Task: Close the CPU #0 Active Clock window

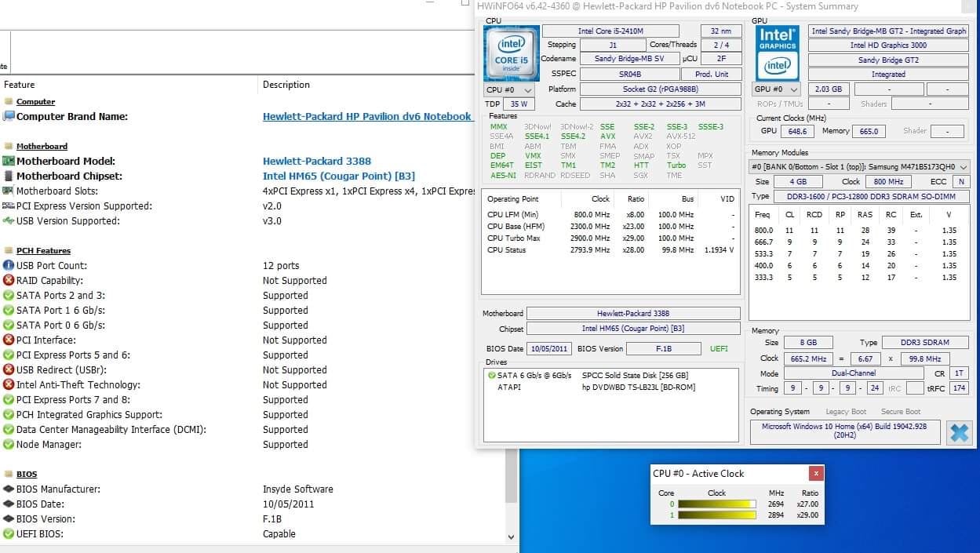Action: tap(816, 474)
